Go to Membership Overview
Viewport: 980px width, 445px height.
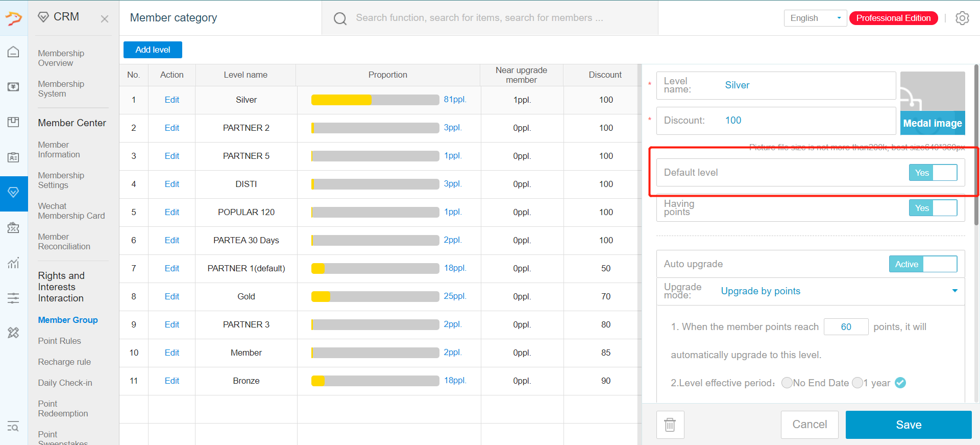(x=61, y=58)
